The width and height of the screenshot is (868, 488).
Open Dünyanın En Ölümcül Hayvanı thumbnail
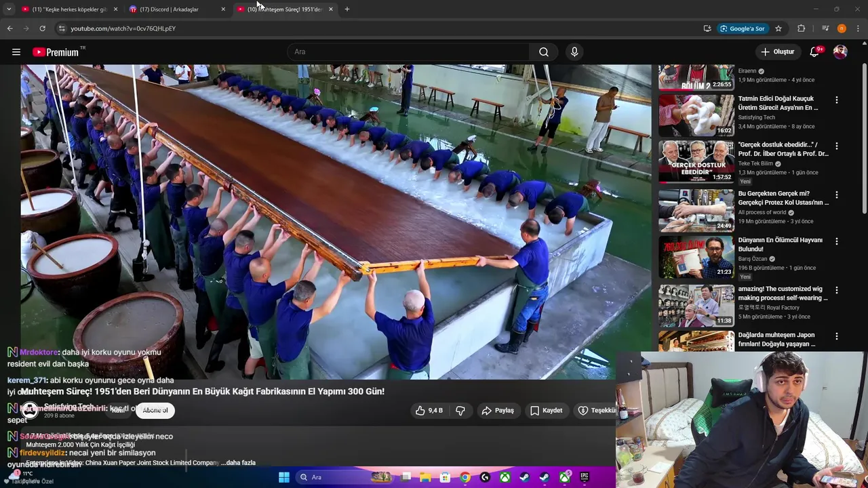(696, 256)
